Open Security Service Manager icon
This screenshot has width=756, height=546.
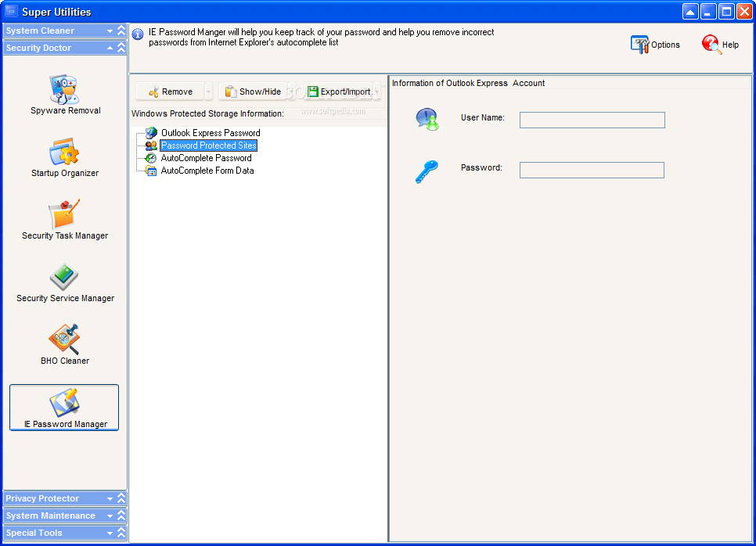click(64, 277)
